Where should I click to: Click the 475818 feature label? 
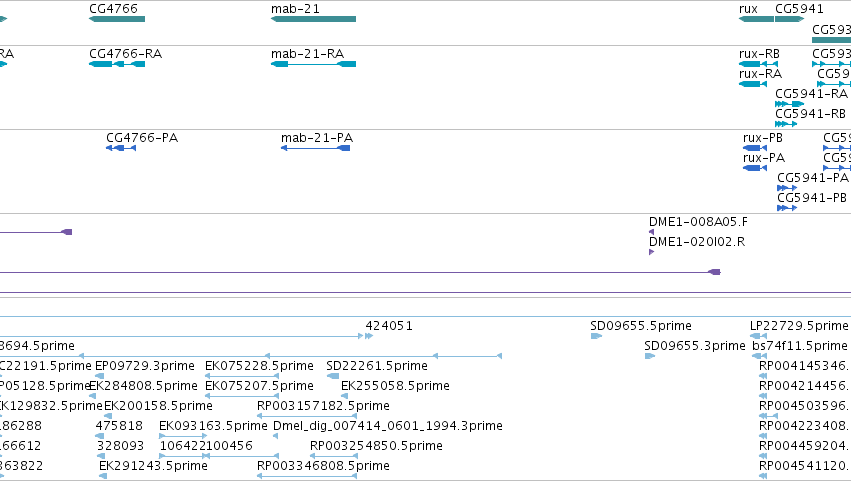coord(119,426)
